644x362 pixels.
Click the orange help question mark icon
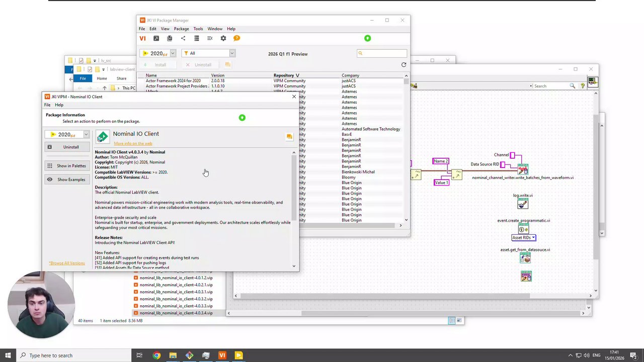coord(236,38)
